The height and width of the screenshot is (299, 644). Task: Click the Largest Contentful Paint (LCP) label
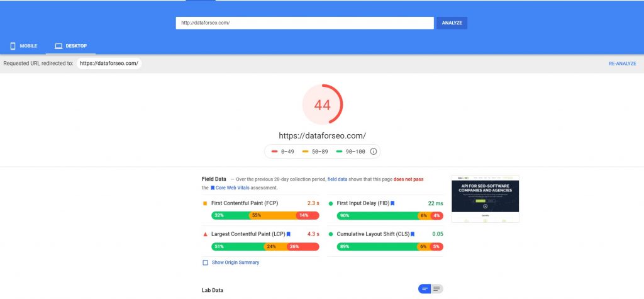[248, 234]
